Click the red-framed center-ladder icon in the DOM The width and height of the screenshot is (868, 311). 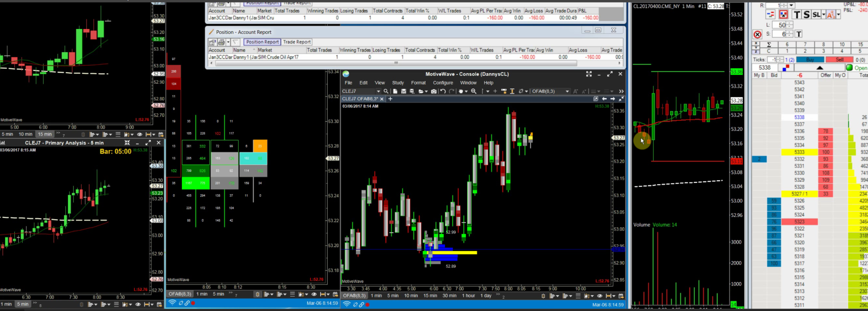click(x=784, y=14)
